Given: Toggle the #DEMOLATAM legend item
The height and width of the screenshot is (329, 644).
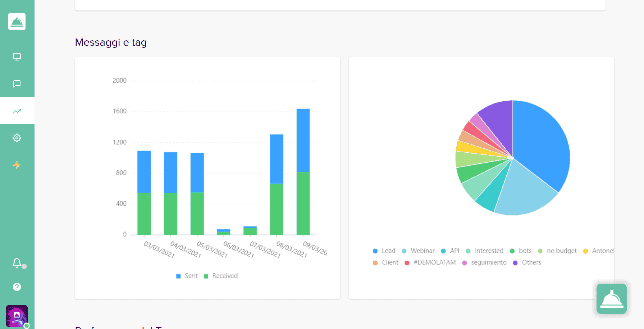Looking at the screenshot, I should tap(430, 263).
